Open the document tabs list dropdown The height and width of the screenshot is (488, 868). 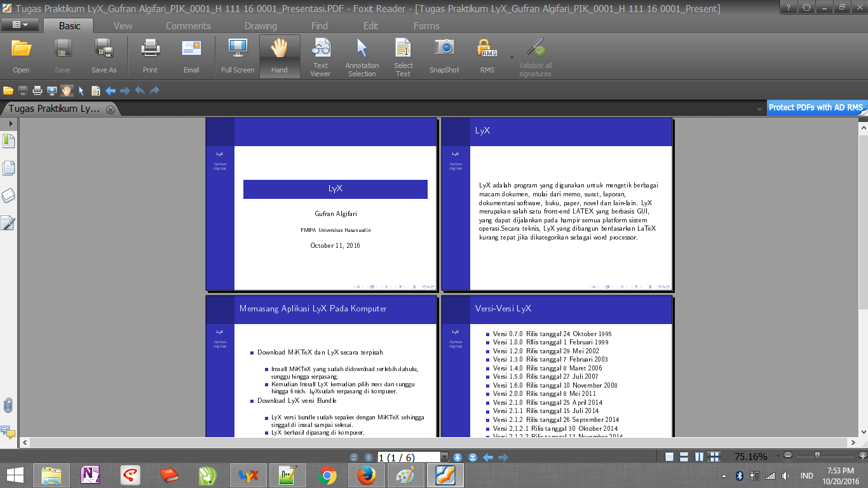click(x=759, y=109)
